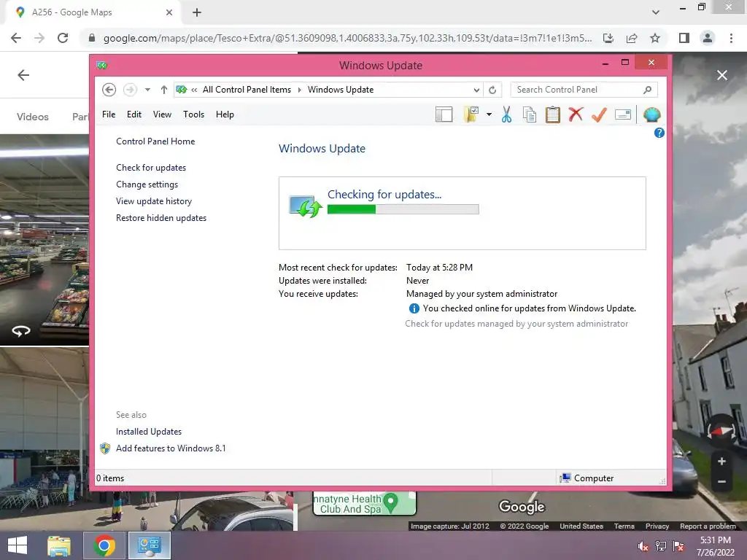Click the blue Help question mark icon
Image resolution: width=747 pixels, height=560 pixels.
pos(659,133)
